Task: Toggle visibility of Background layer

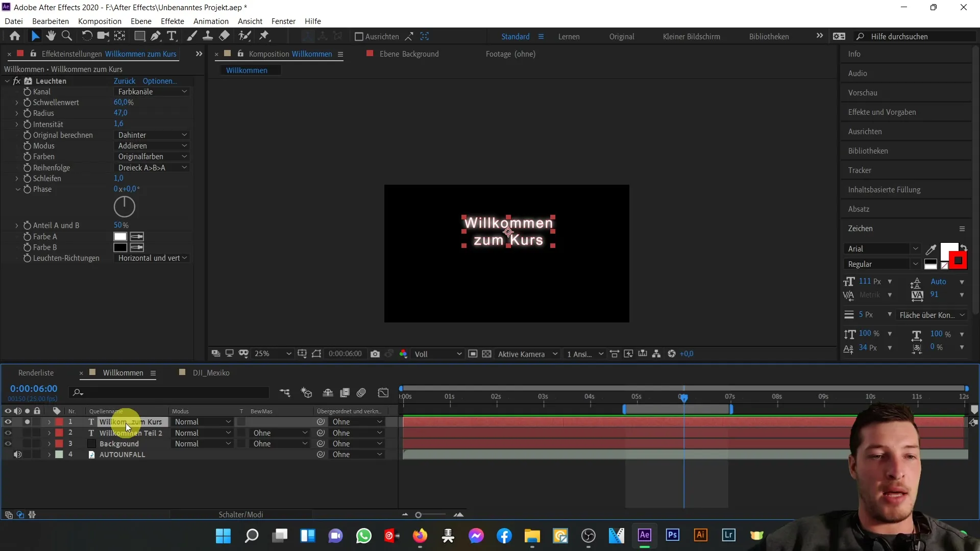Action: (8, 444)
